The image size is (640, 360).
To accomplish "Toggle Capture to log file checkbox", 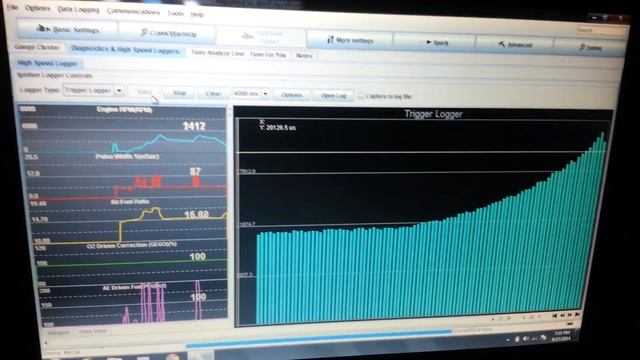I will tap(361, 96).
